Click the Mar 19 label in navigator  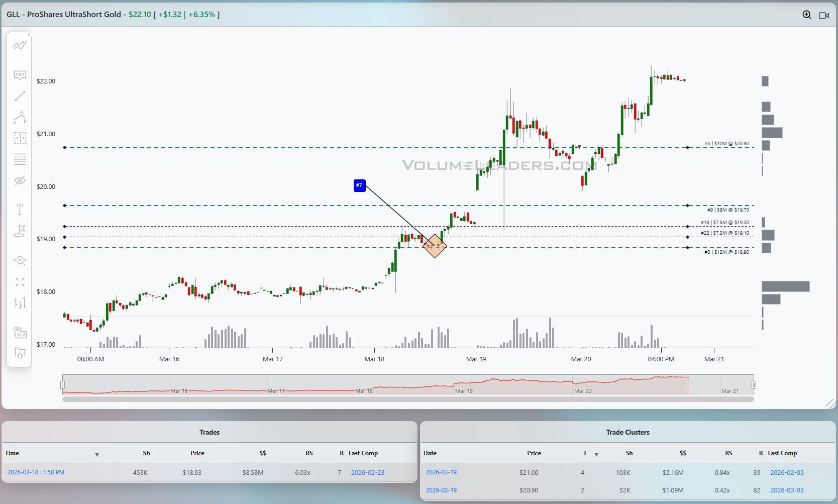point(464,391)
